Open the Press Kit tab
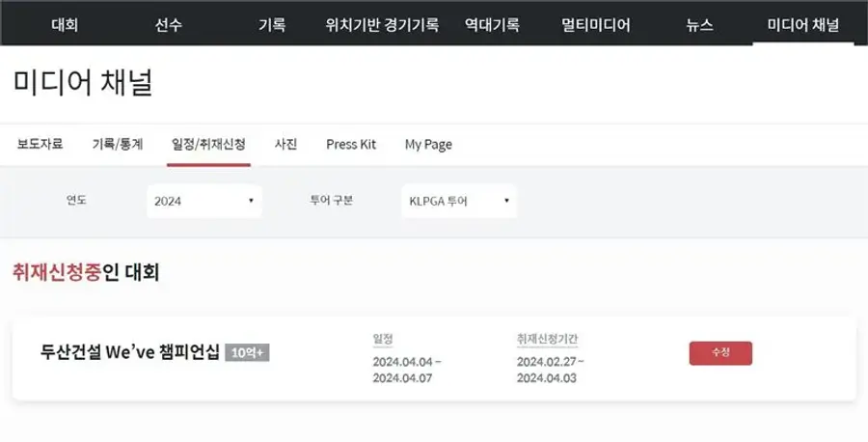 [351, 144]
